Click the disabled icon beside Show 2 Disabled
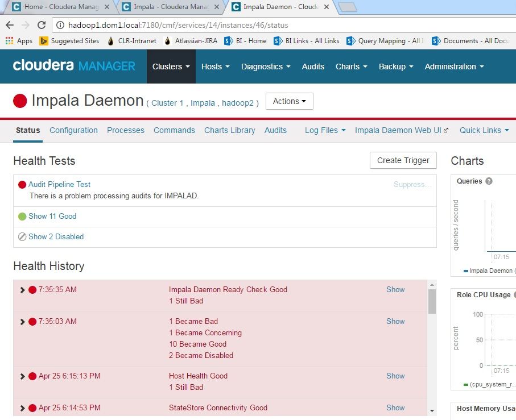Screen dimensions: 516x420 point(22,236)
